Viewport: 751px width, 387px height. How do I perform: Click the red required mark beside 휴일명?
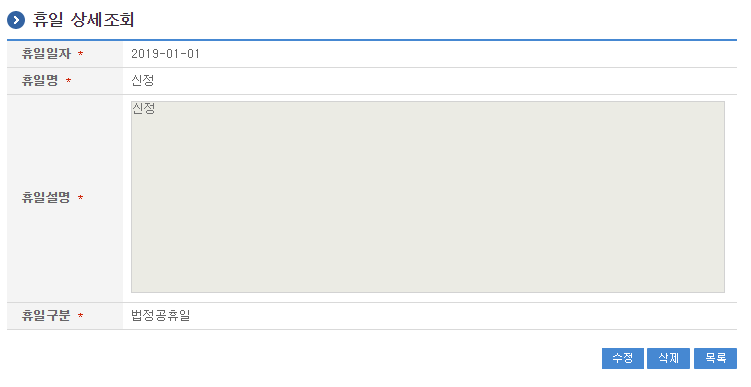click(x=68, y=81)
